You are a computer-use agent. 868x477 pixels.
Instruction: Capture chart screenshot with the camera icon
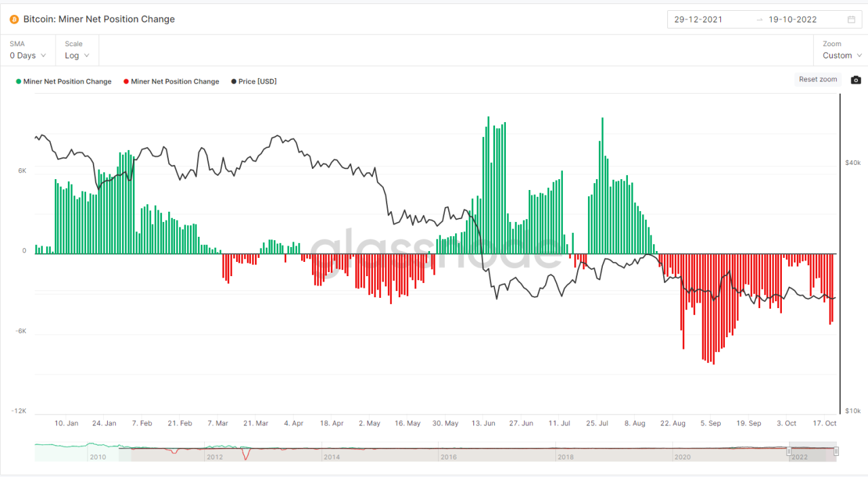click(x=855, y=79)
